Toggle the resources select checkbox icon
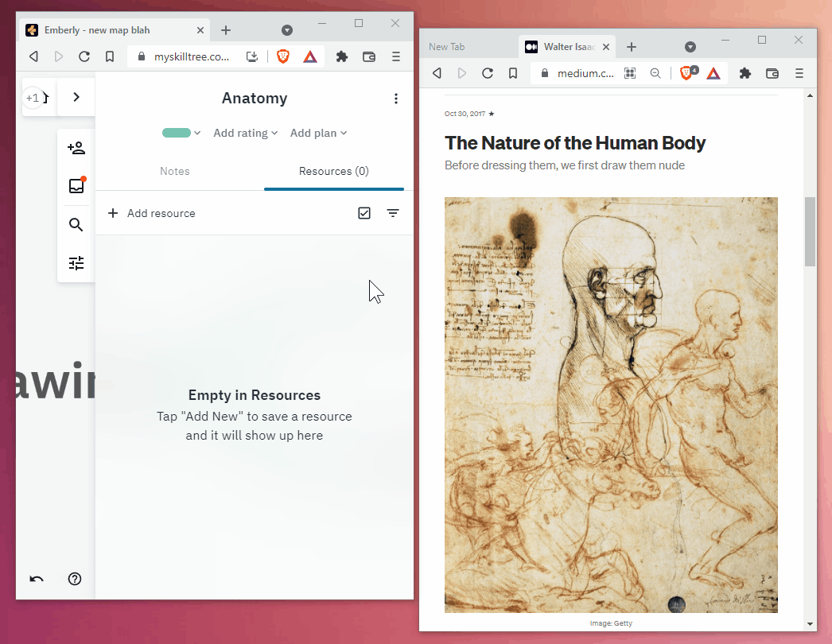 point(364,213)
